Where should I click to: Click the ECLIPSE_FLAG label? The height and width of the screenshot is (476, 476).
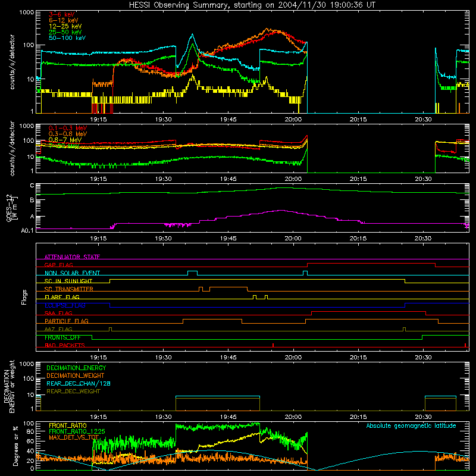(x=65, y=305)
